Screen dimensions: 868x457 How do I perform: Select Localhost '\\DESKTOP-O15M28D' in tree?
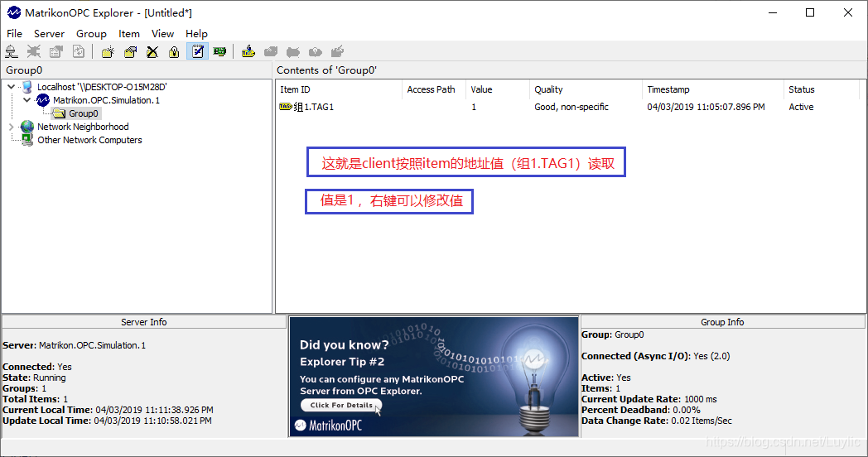tap(102, 87)
